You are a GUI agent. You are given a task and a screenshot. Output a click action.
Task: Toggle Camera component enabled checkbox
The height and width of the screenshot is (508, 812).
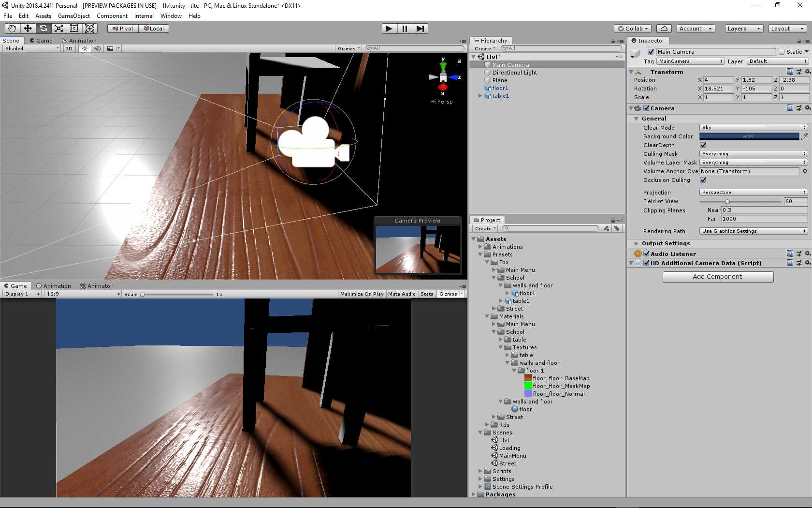click(x=647, y=108)
